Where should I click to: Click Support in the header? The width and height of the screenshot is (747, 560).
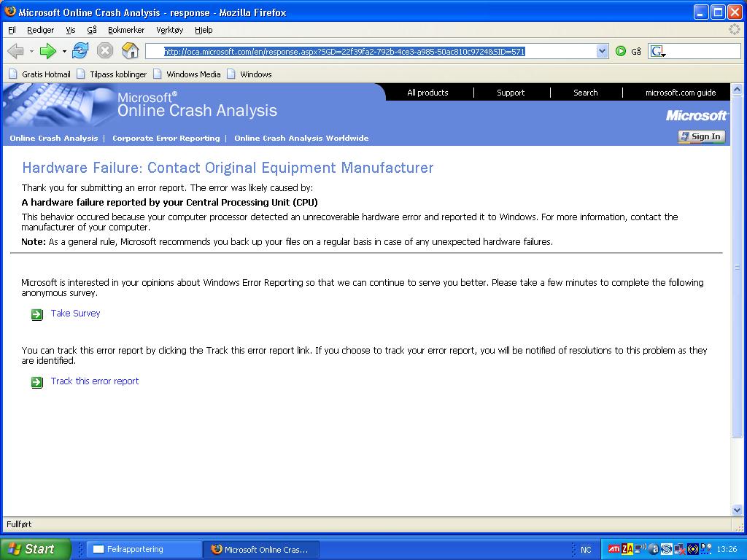point(511,93)
